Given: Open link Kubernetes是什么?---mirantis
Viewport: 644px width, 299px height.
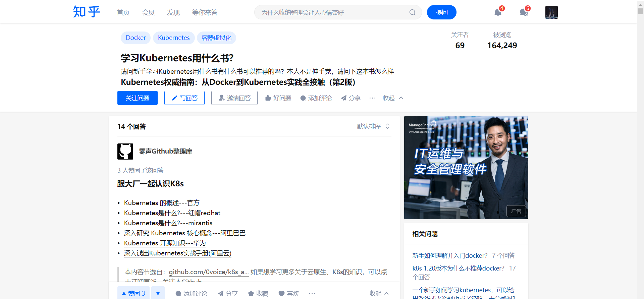Looking at the screenshot, I should [168, 223].
